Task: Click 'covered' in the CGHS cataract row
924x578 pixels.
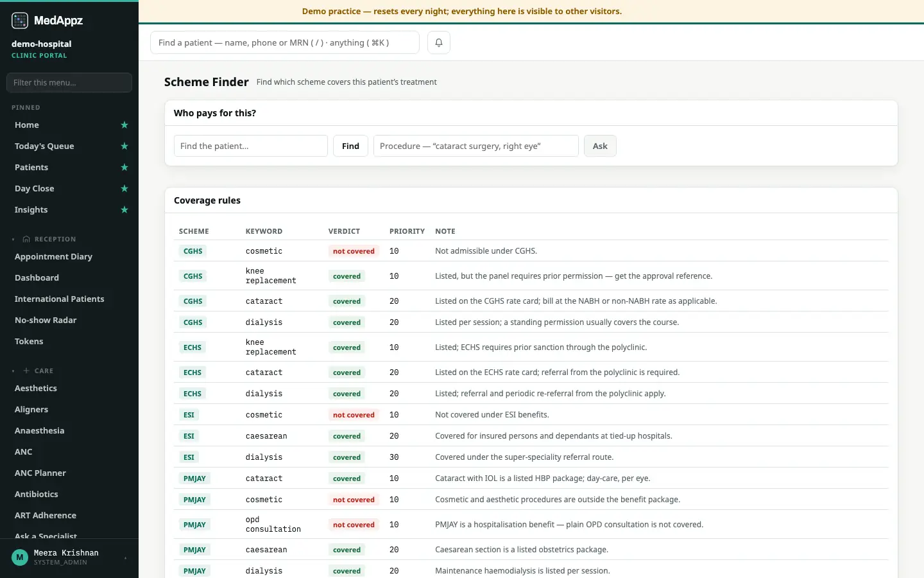Action: (x=346, y=301)
